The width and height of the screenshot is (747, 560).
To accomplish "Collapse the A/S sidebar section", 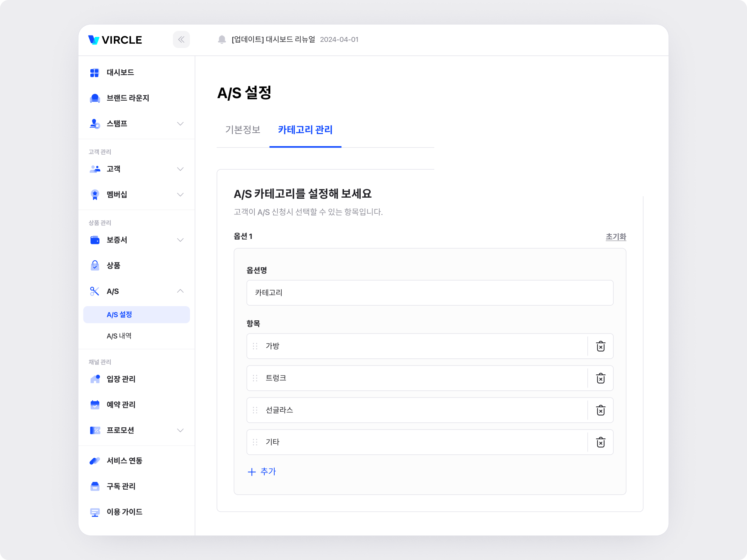I will [180, 291].
